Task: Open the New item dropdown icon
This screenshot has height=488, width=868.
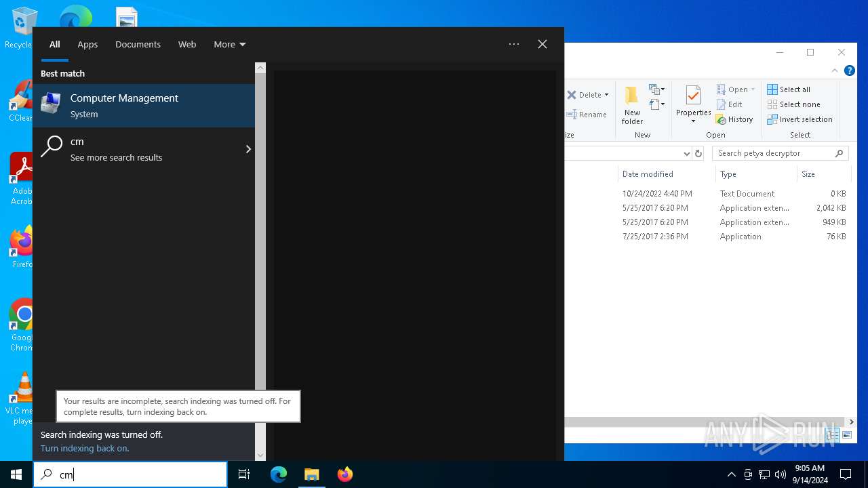Action: [656, 89]
